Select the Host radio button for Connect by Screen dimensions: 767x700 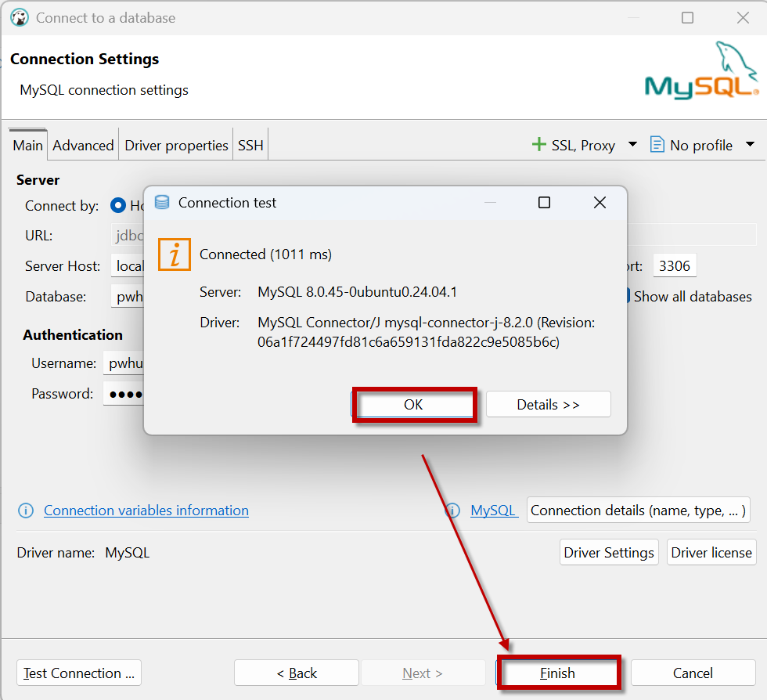(118, 206)
